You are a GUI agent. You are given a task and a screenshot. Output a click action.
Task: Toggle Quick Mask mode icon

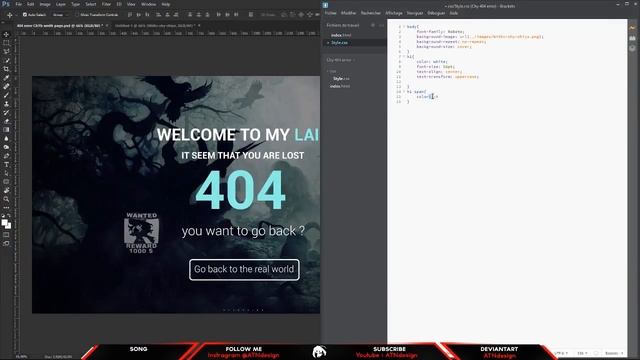click(x=6, y=235)
